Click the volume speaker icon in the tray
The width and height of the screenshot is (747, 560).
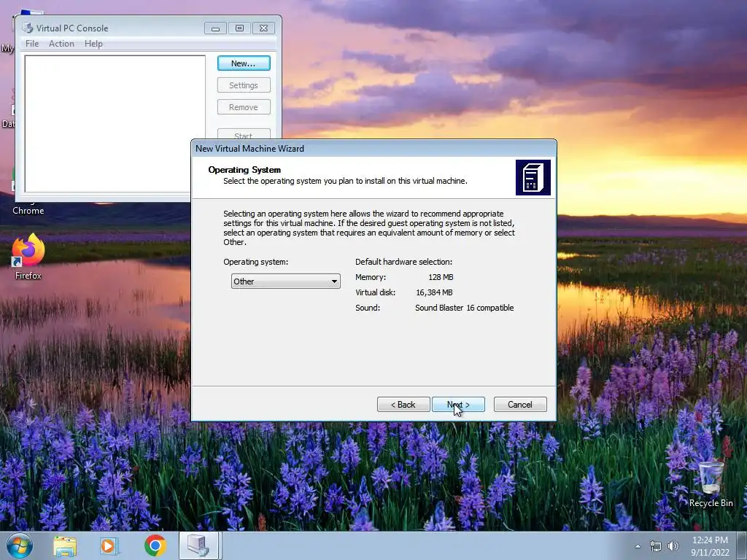click(673, 546)
